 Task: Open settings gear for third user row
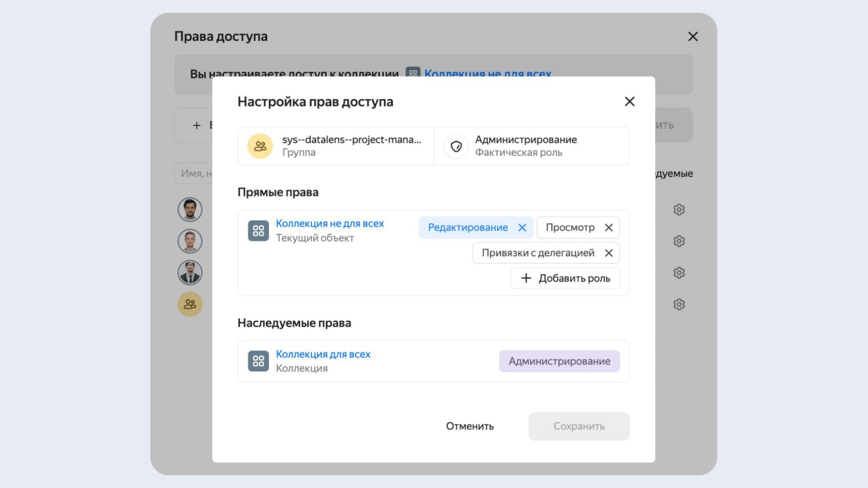click(x=679, y=273)
